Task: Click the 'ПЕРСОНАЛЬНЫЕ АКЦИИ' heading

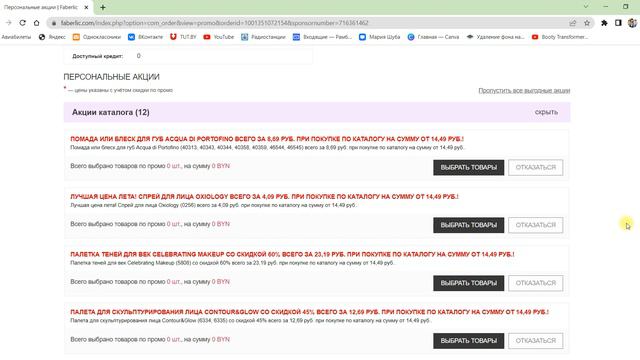Action: coord(111,77)
